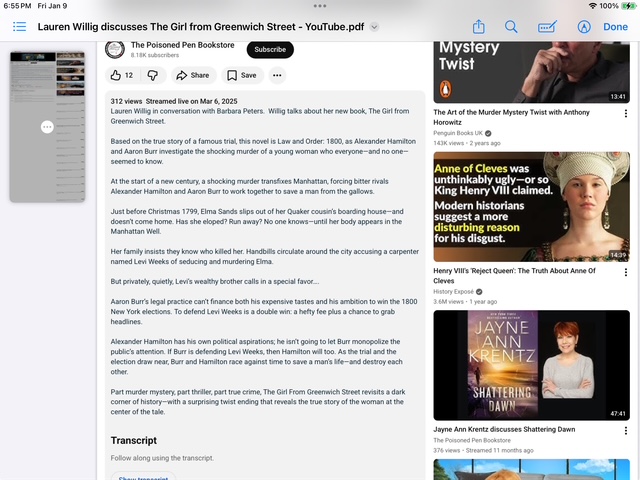Image resolution: width=640 pixels, height=480 pixels.
Task: Click the three-dot more actions button
Action: tap(277, 75)
